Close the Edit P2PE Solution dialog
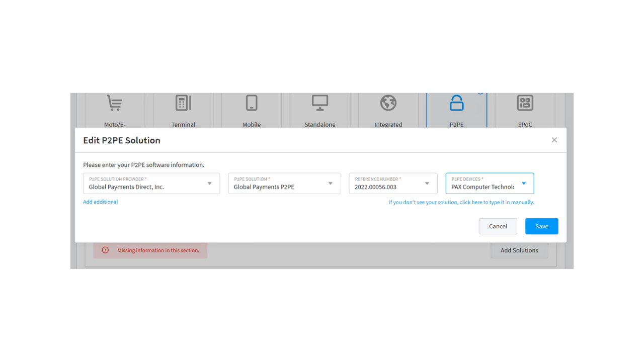The image size is (644, 362). click(554, 140)
